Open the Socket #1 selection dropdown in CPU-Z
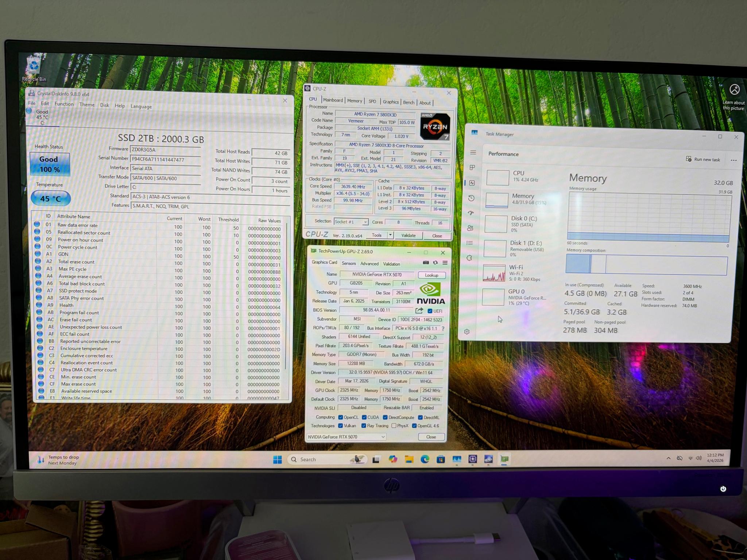747x560 pixels. [x=351, y=222]
